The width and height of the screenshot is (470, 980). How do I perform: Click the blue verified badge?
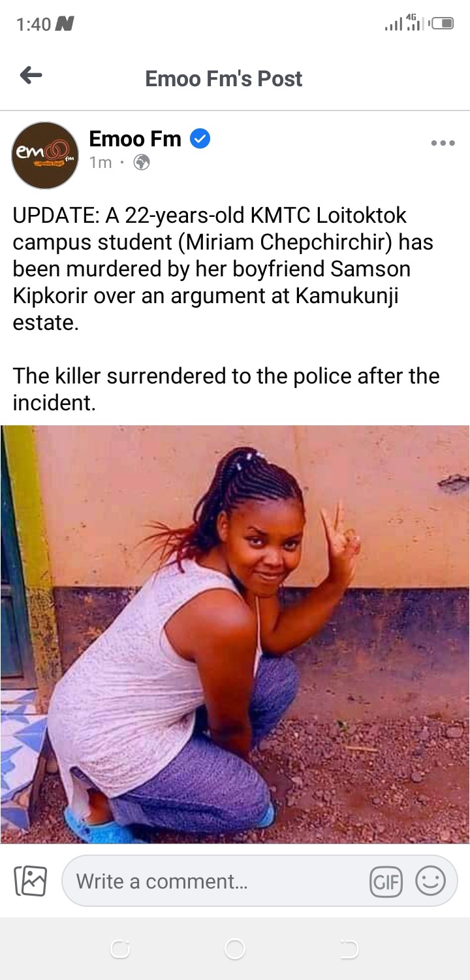[200, 139]
